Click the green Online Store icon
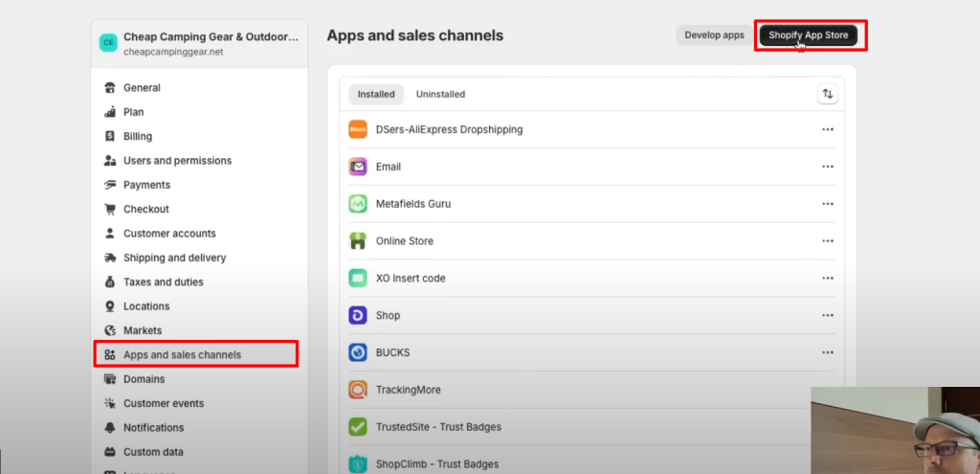980x474 pixels. pyautogui.click(x=358, y=241)
